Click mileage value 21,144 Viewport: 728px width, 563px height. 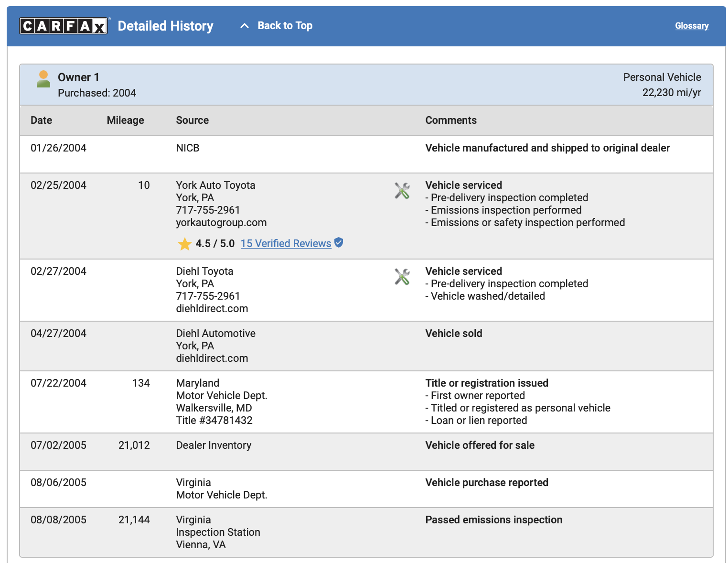[x=134, y=520]
